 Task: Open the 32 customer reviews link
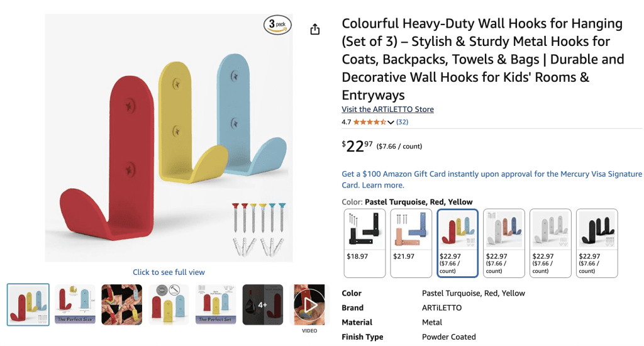click(402, 121)
